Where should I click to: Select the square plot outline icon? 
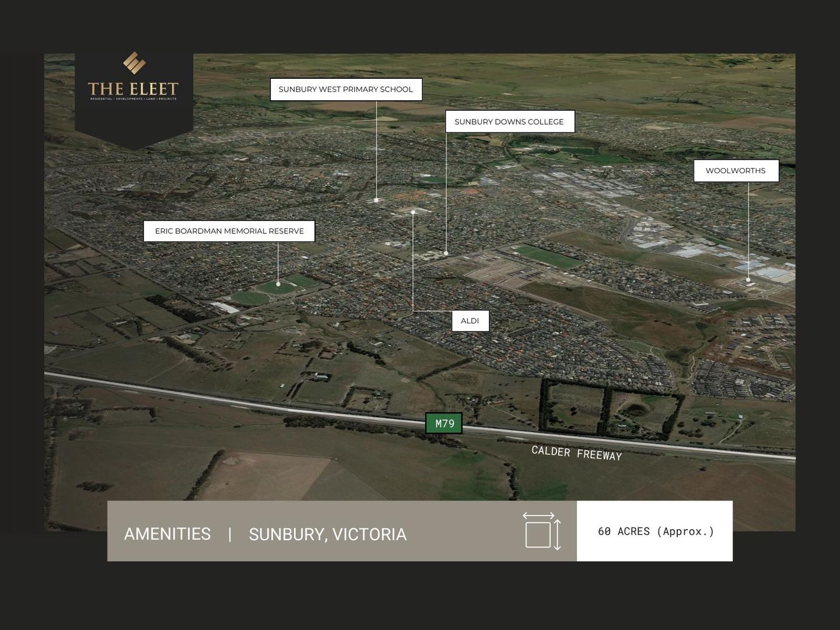(539, 535)
